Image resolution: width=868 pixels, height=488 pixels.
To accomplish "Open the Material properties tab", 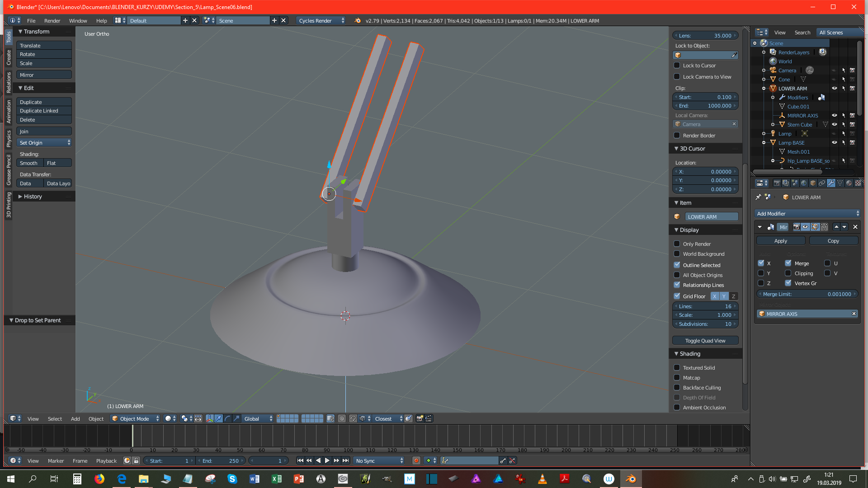I will [x=849, y=183].
